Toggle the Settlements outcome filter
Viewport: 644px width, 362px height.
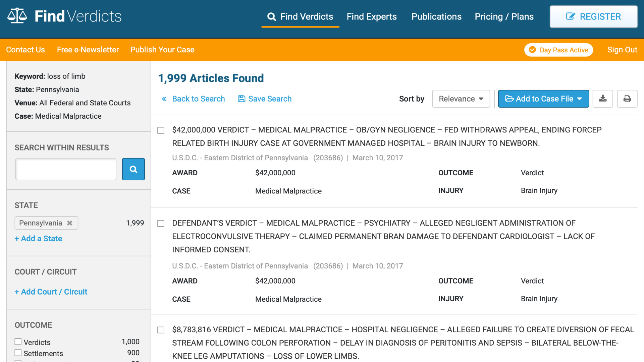(x=18, y=353)
